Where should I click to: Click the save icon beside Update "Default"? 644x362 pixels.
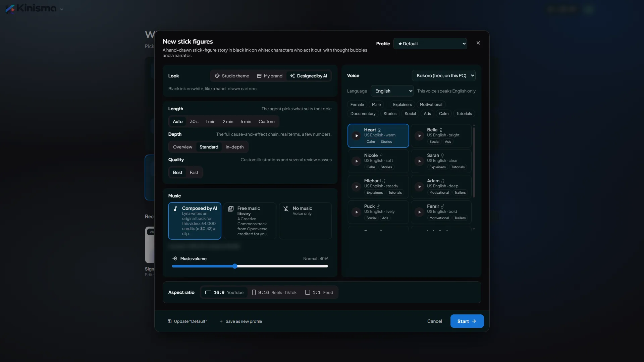click(x=170, y=321)
